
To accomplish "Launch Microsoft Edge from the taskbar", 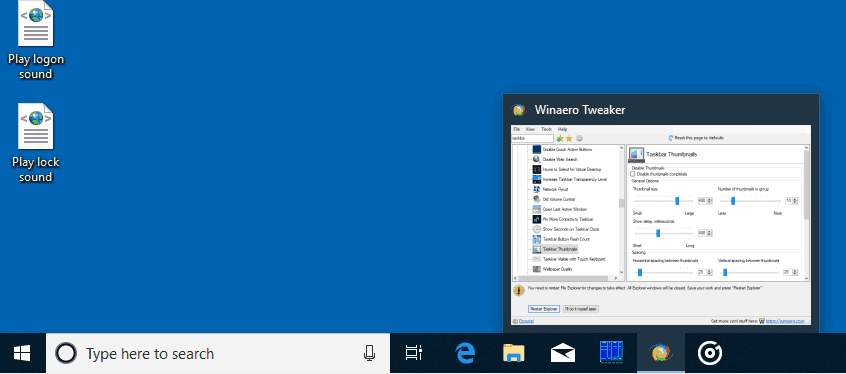I will click(465, 353).
